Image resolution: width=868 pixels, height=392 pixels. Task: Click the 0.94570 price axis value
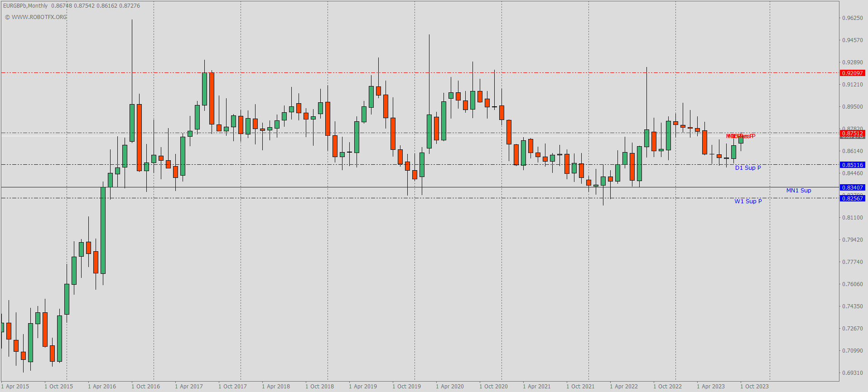click(x=853, y=40)
